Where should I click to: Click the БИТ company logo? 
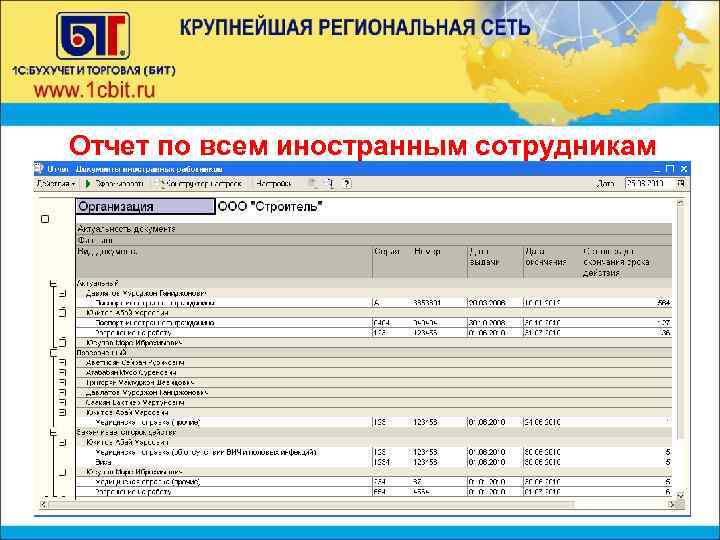click(x=92, y=35)
